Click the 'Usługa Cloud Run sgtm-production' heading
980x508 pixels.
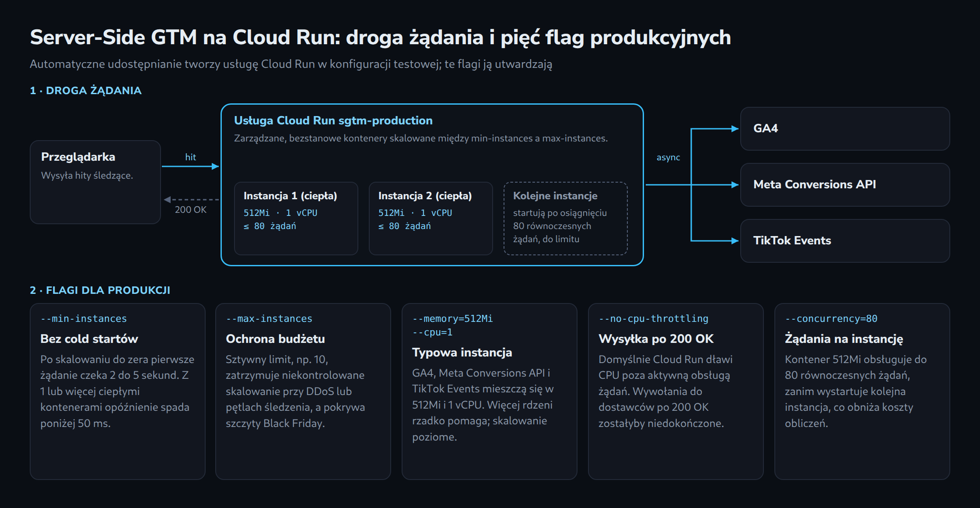pyautogui.click(x=333, y=120)
